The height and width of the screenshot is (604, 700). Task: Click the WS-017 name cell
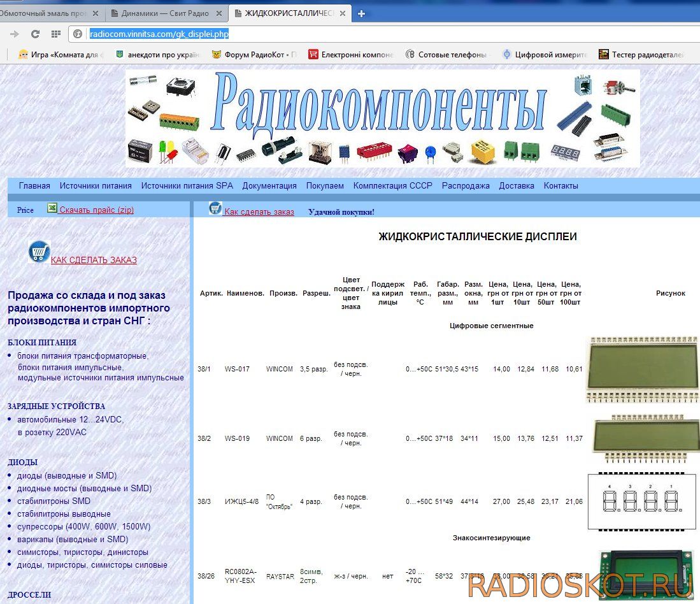[x=237, y=369]
